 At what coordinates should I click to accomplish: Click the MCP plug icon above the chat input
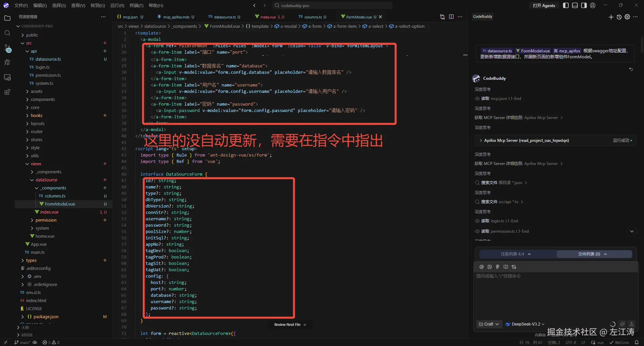514,267
